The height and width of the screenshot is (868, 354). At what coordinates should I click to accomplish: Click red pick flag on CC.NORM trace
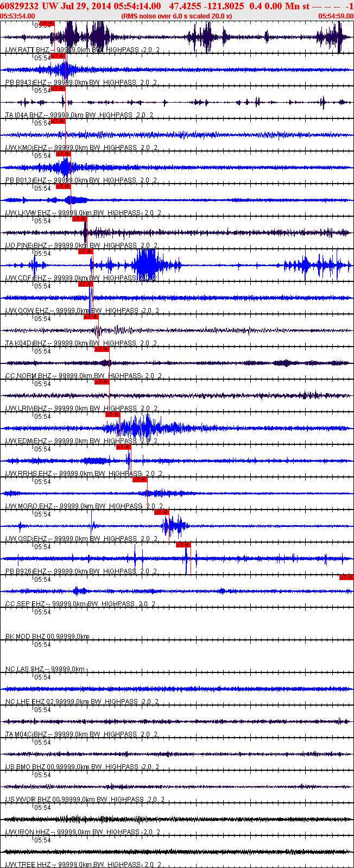coord(102,349)
